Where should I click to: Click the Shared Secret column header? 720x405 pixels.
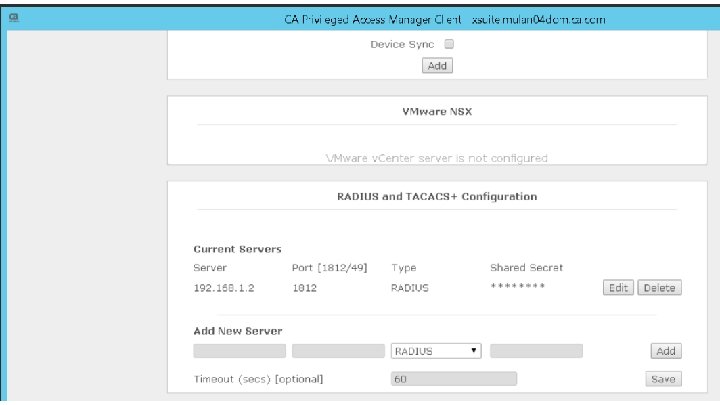(526, 268)
